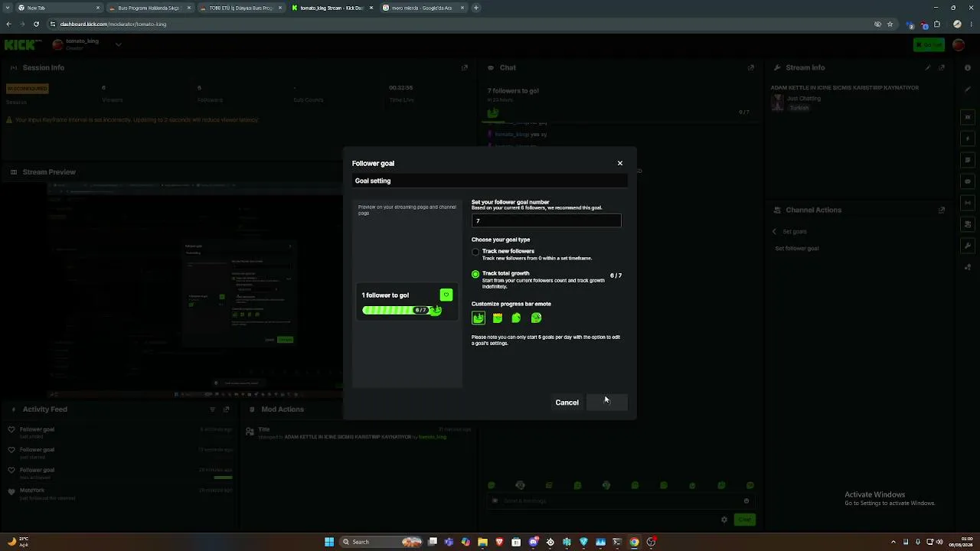Switch to TOBB ETÜ browser tab
The height and width of the screenshot is (551, 980).
point(240,8)
